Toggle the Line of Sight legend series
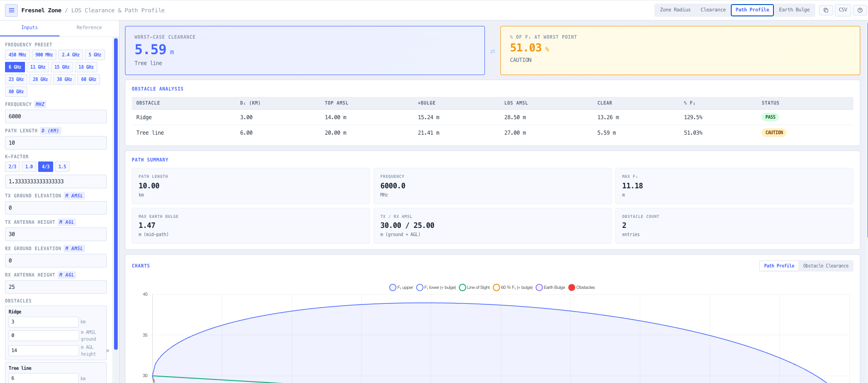Viewport: 868px width, 383px height. [474, 287]
